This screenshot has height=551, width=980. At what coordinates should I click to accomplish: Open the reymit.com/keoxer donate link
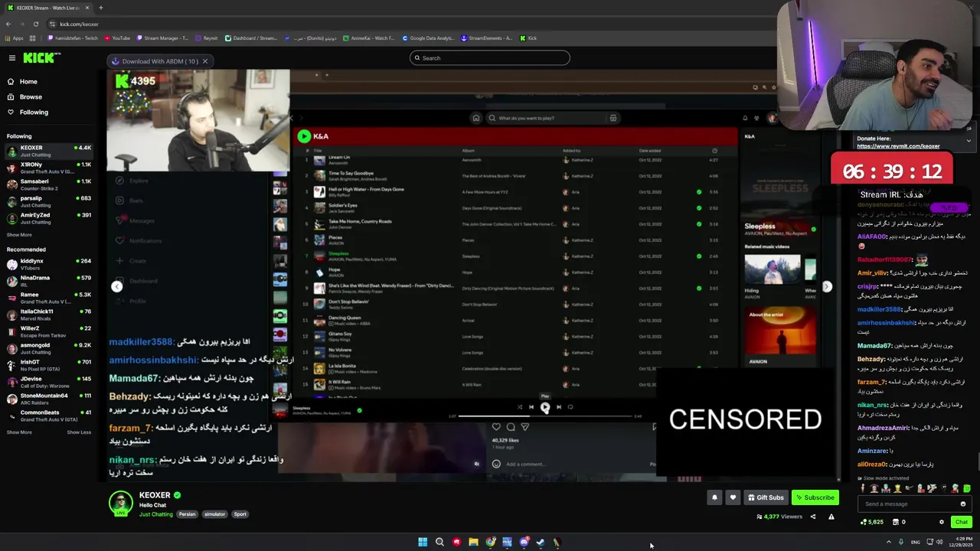coord(898,146)
